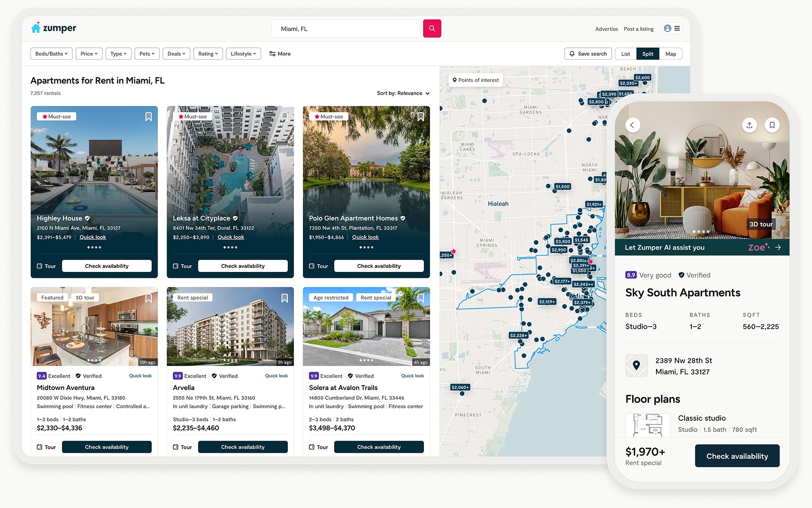
Task: Open the Post a listing link
Action: 639,29
